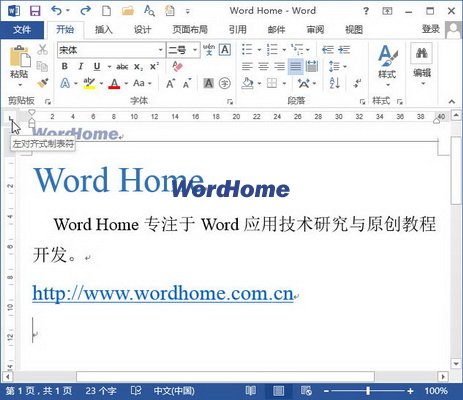
Task: Switch to Web Layout view
Action: tap(306, 391)
